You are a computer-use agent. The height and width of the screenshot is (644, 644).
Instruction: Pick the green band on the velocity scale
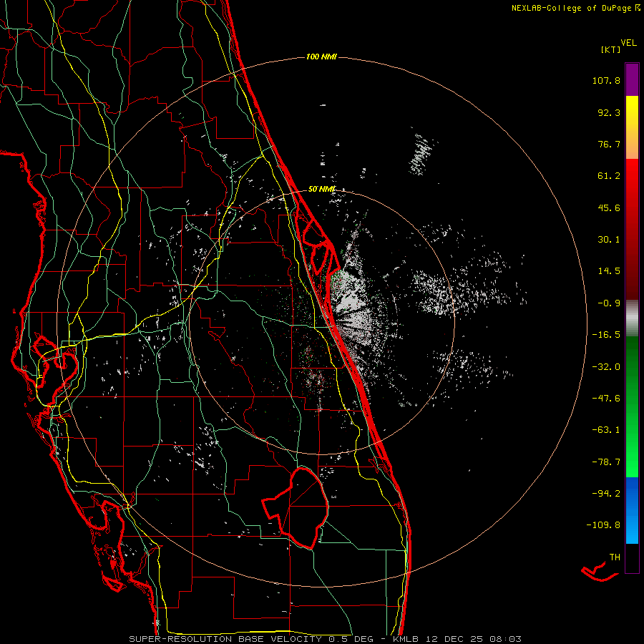[x=632, y=406]
